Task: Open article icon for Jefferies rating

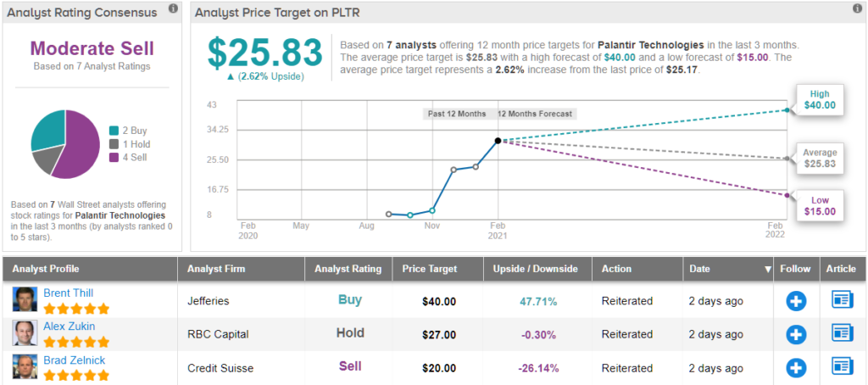Action: pos(842,299)
